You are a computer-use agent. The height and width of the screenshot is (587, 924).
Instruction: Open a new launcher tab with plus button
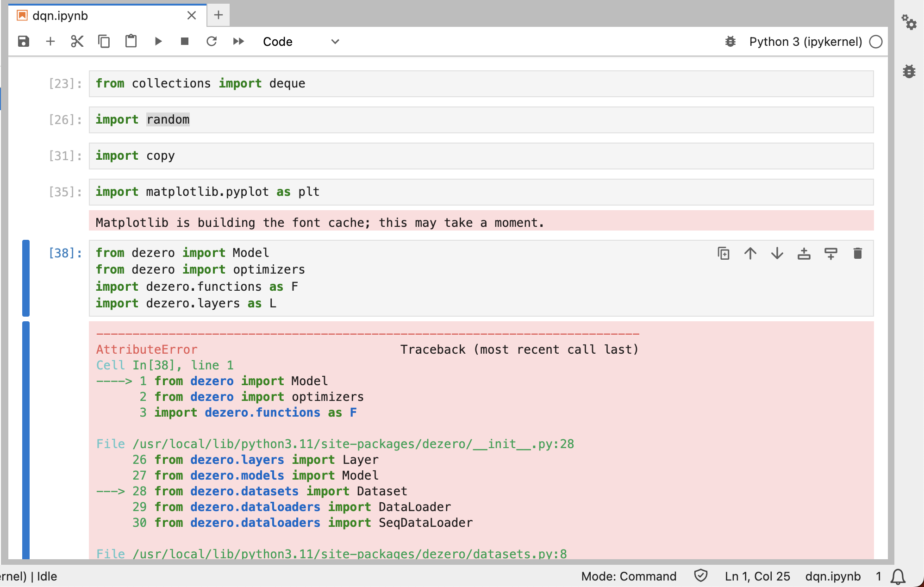[x=219, y=15]
